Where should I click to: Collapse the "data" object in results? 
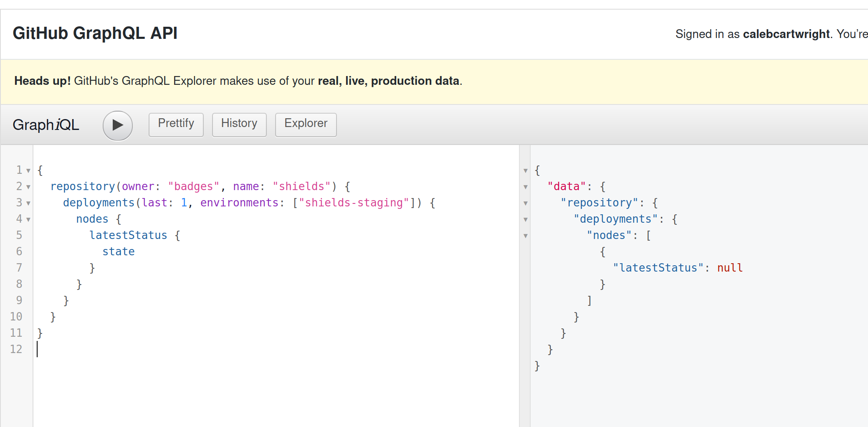[x=526, y=187]
